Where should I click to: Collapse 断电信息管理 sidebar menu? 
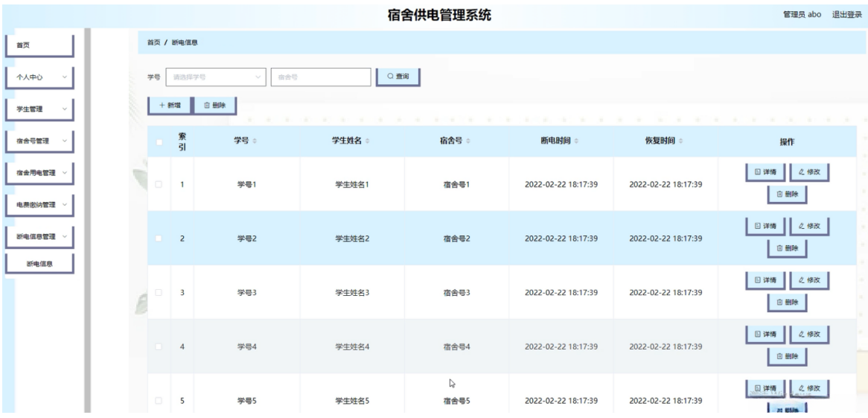tap(39, 237)
